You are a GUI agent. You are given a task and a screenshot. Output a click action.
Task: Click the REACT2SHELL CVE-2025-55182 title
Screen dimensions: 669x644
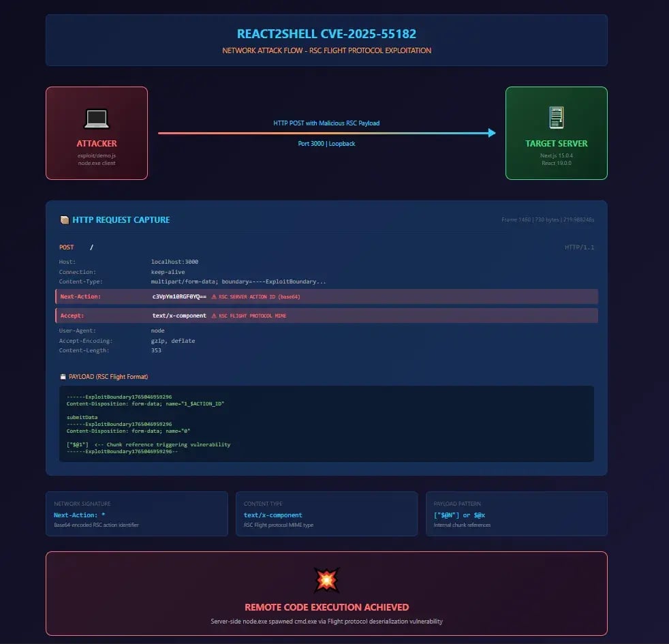(326, 33)
